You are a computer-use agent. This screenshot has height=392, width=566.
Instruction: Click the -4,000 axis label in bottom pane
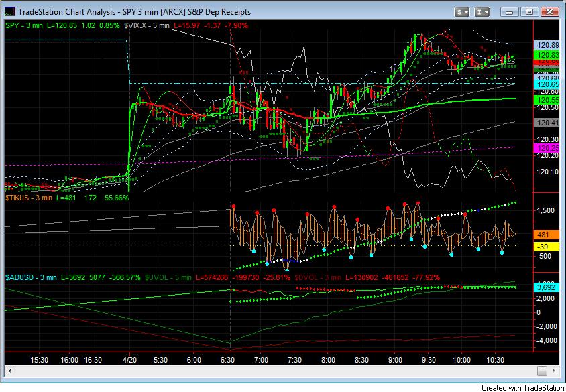click(546, 340)
